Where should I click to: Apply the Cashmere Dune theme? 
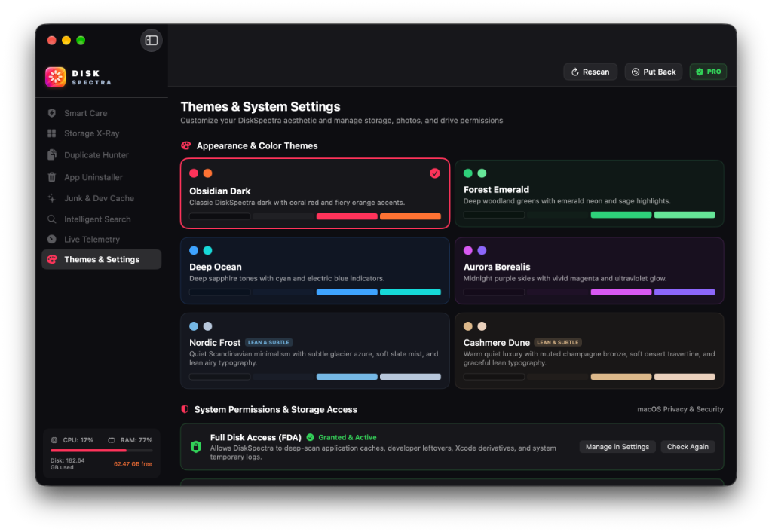(590, 351)
